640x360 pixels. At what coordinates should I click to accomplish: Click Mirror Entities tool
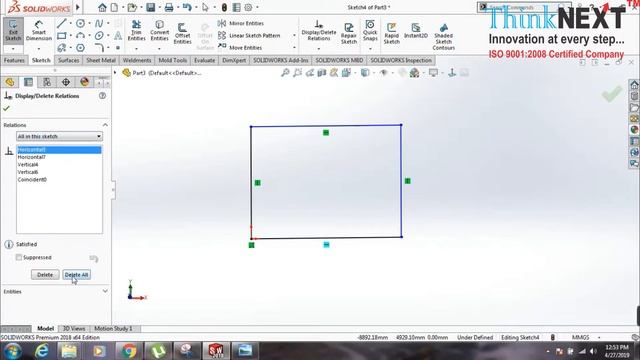coord(241,24)
